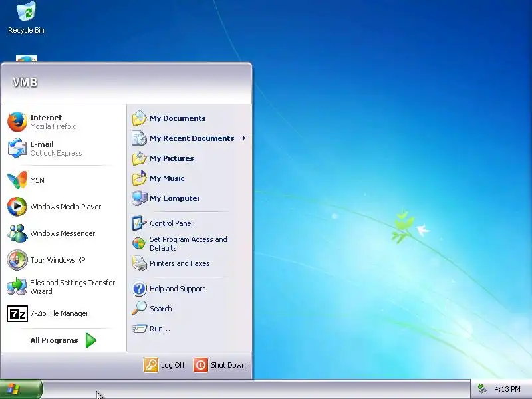Image resolution: width=532 pixels, height=399 pixels.
Task: Choose Windows Messenger text entry
Action: pyautogui.click(x=63, y=233)
